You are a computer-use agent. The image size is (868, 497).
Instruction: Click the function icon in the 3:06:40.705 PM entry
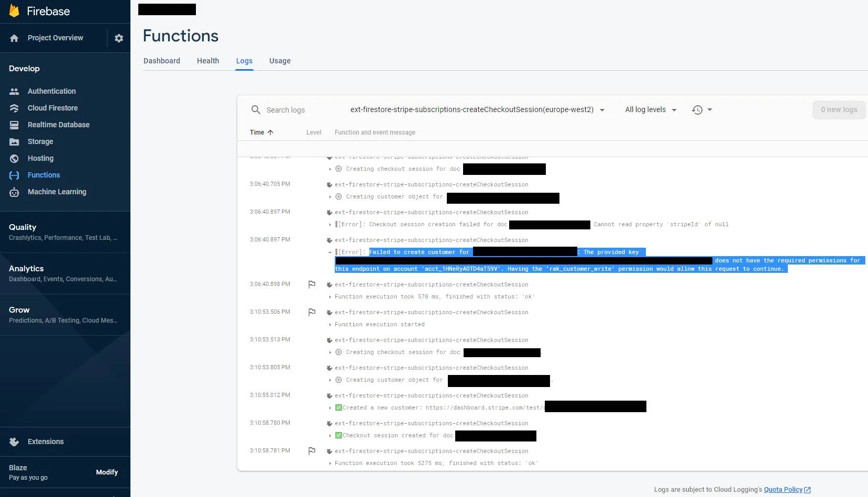point(329,184)
